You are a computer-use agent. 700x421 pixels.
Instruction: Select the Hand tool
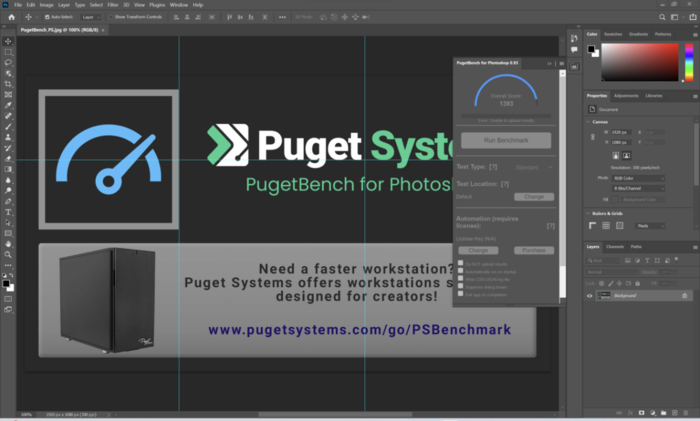(x=8, y=244)
